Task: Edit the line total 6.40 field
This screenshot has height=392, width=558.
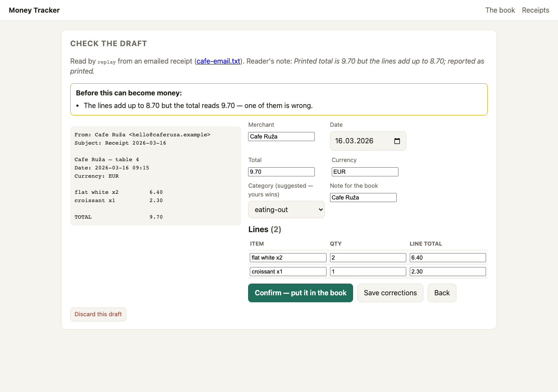Action: click(x=448, y=257)
